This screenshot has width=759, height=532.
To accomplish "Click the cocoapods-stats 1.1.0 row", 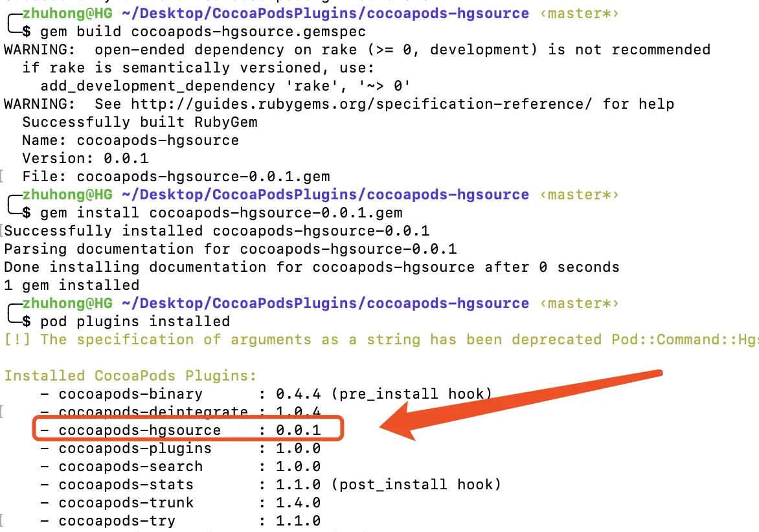I will (271, 485).
